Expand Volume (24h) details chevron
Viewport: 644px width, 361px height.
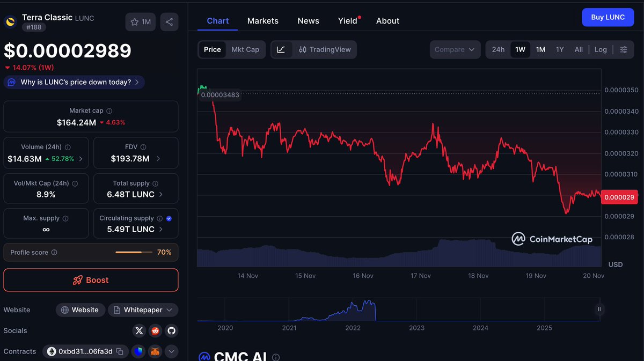pos(80,159)
